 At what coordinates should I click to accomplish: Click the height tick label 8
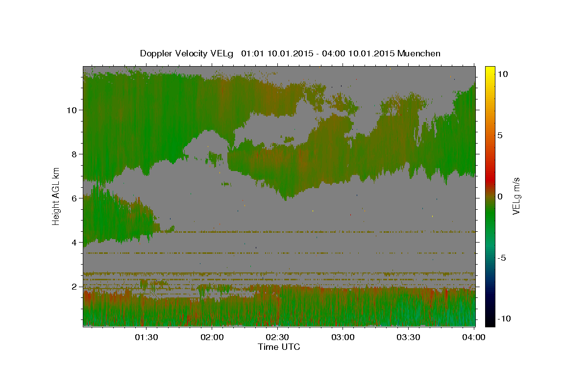[75, 154]
